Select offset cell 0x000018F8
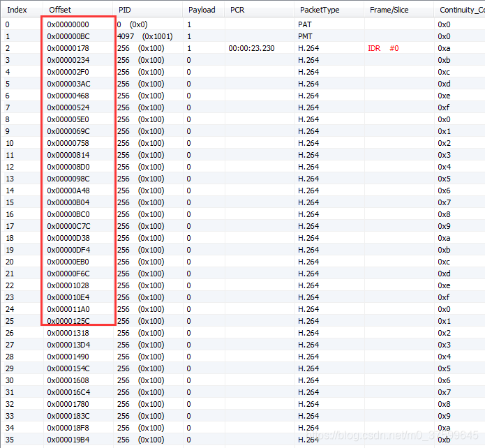Image resolution: width=485 pixels, height=448 pixels. 68,428
